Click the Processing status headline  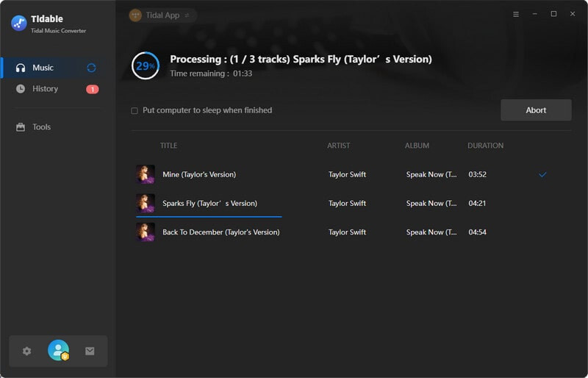[301, 59]
